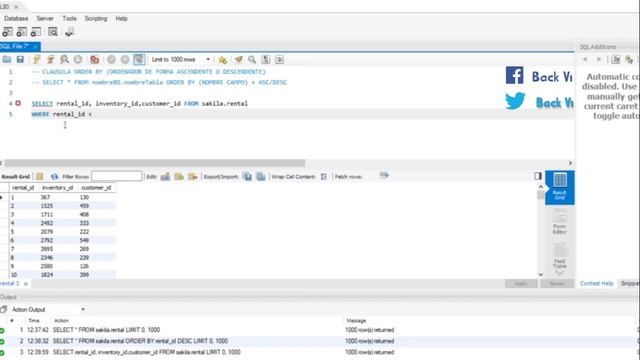Go back in SQL Additions panel

584,60
